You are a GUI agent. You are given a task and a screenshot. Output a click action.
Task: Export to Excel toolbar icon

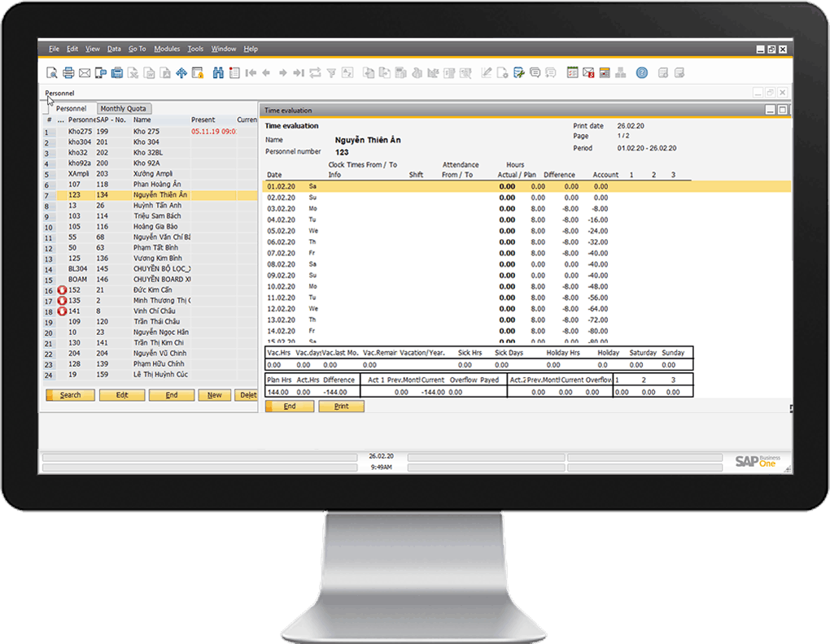[133, 73]
